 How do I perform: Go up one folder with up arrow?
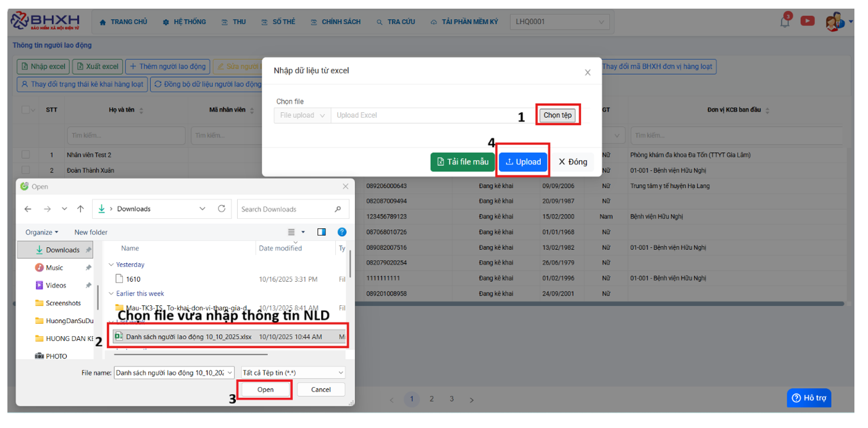click(x=80, y=209)
